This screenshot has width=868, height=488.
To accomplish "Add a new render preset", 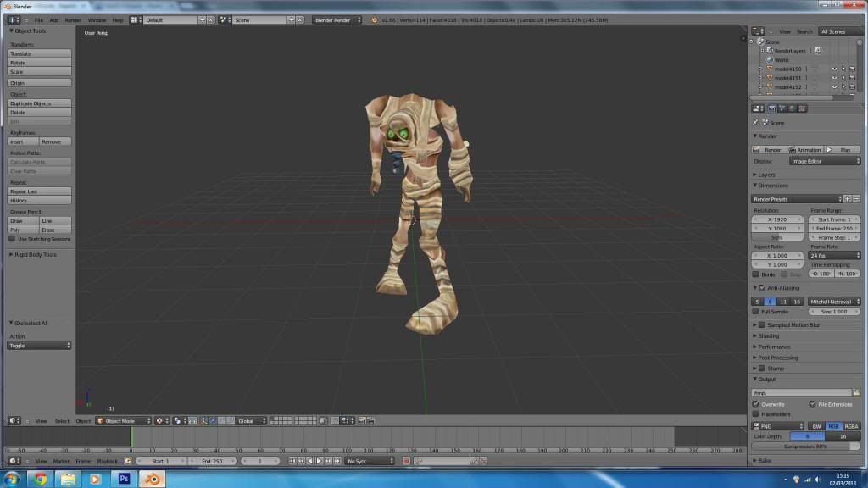I will pos(848,199).
